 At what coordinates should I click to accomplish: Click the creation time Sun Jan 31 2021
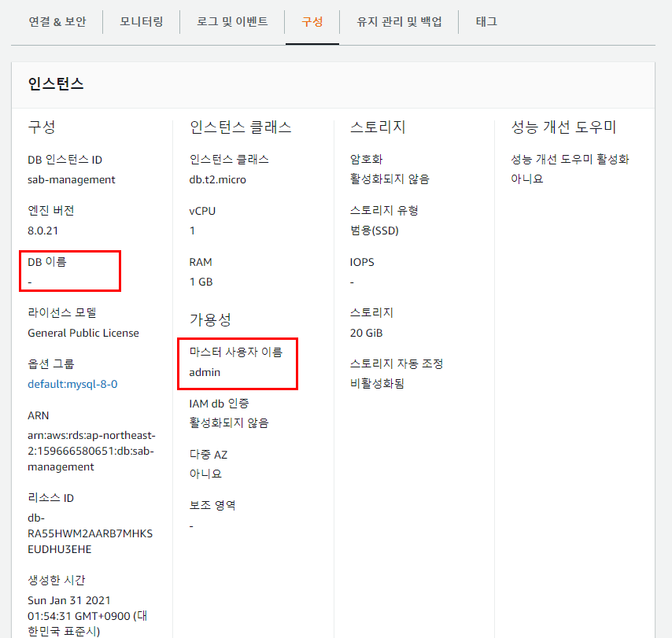click(x=87, y=616)
